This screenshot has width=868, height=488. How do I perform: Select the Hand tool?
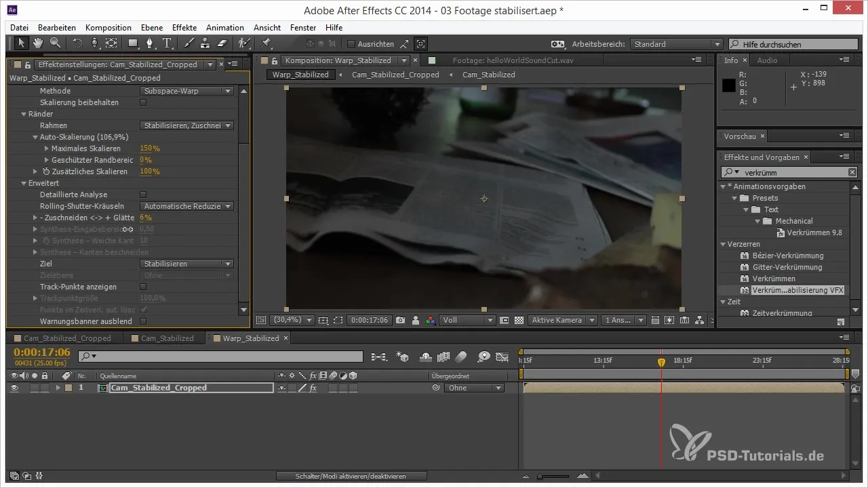[x=38, y=43]
